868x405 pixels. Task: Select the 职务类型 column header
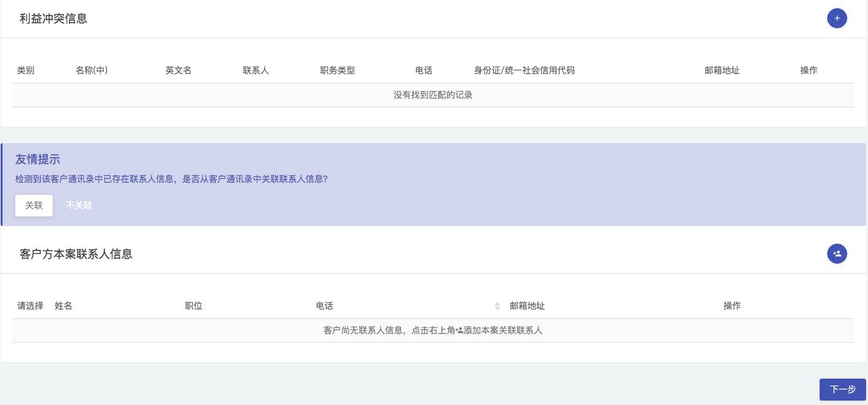click(338, 70)
